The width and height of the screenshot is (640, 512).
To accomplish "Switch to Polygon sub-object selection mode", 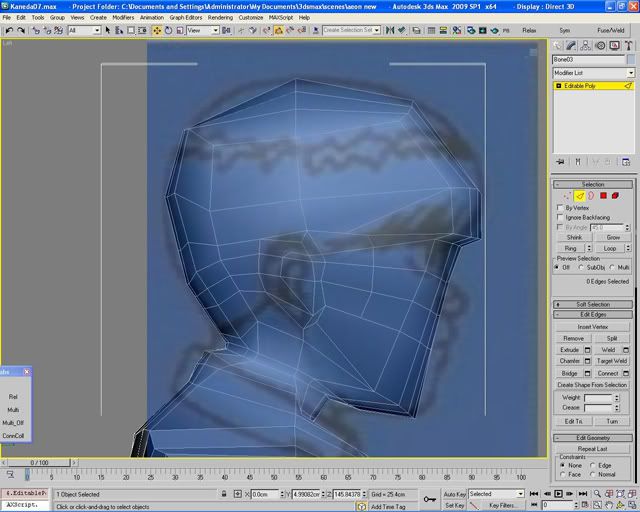I will coord(604,196).
